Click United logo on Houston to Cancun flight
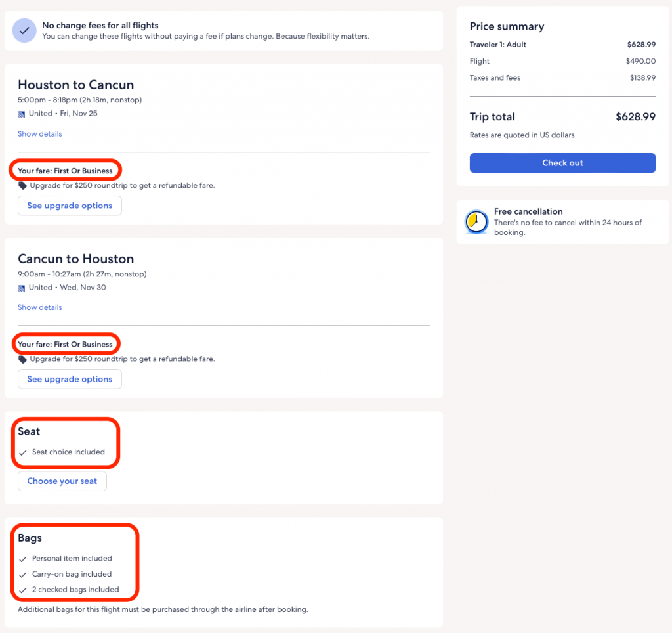672x633 pixels. [x=22, y=114]
